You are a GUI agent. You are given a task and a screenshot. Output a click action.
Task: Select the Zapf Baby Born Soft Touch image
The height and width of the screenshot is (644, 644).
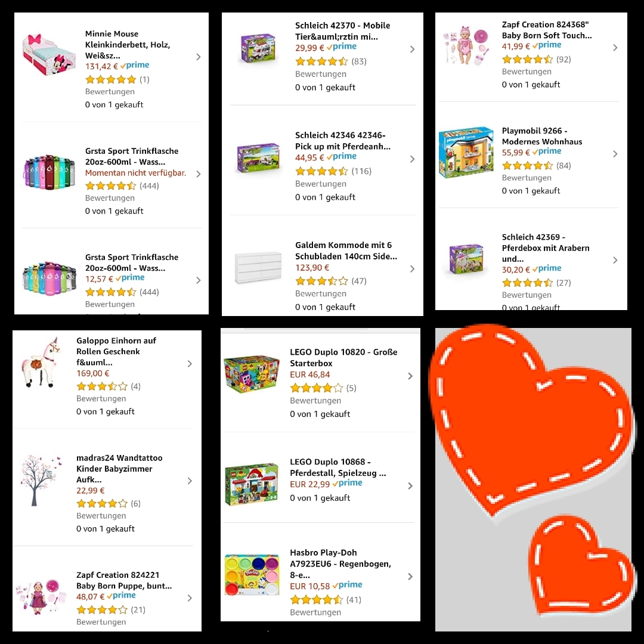tap(465, 46)
